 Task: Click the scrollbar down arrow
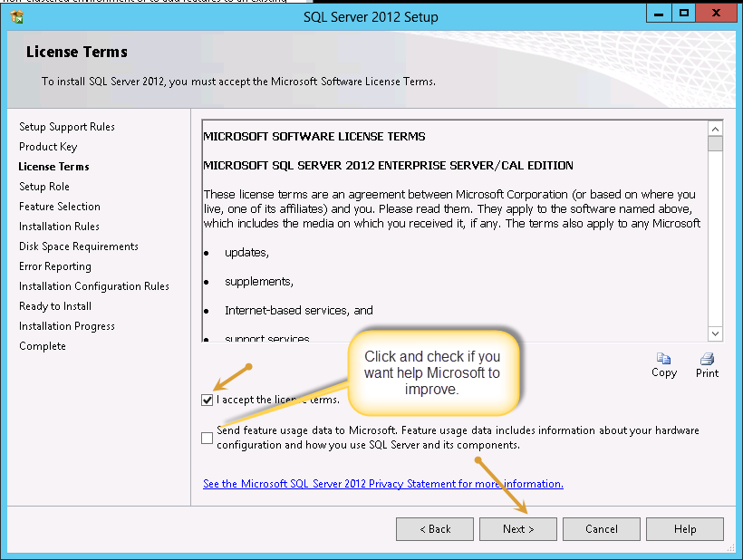click(x=715, y=333)
